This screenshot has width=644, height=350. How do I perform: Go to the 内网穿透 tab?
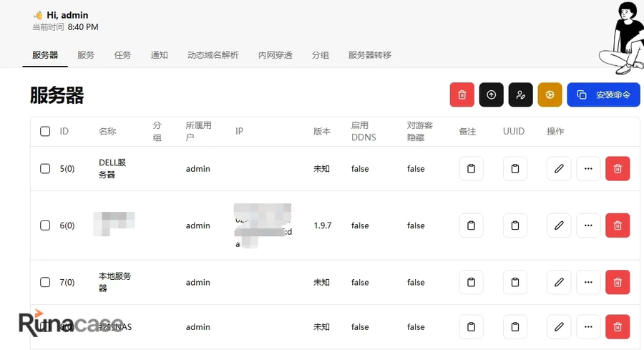pyautogui.click(x=275, y=55)
